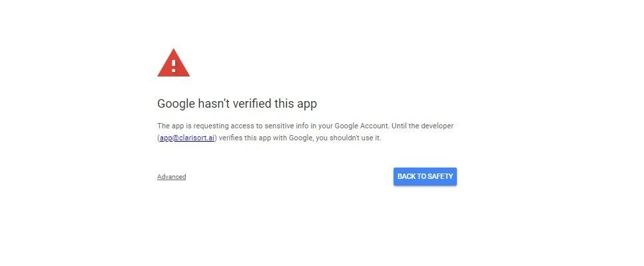Click the "sensitive info" text in the warning
Viewport: 644px width, 266px height.
tap(284, 126)
